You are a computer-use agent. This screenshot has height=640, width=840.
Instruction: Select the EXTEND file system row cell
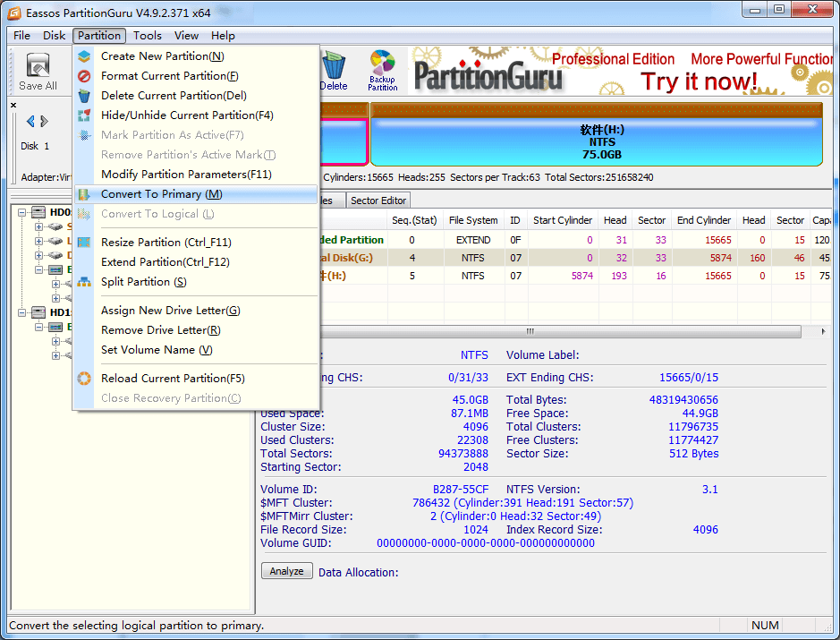point(473,240)
